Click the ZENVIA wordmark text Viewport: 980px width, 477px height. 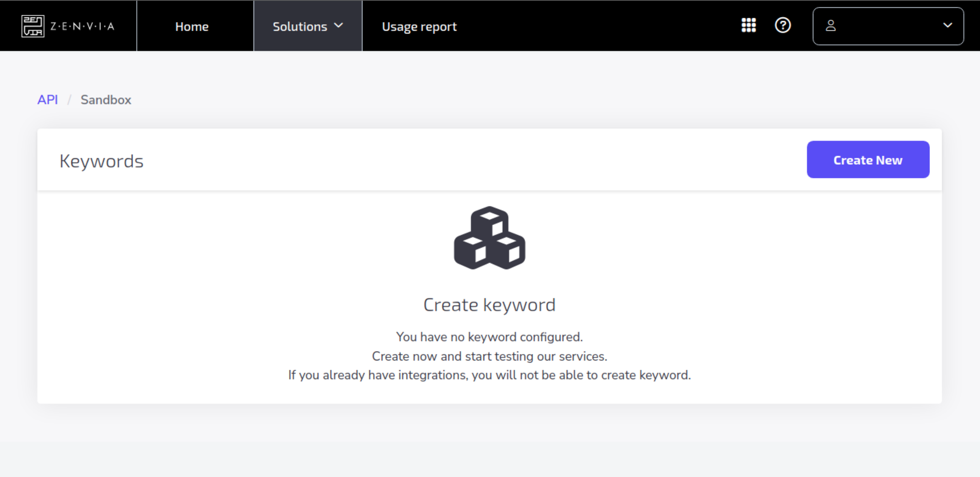[x=82, y=26]
